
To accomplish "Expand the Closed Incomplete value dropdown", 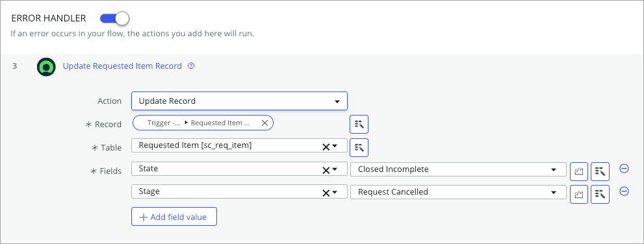I will click(458, 169).
